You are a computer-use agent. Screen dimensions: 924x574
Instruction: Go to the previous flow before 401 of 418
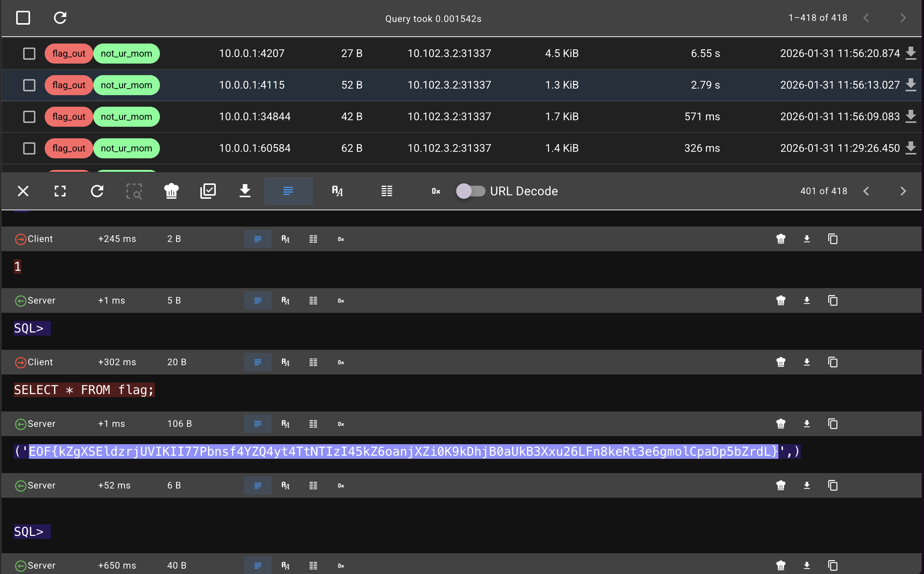click(x=866, y=191)
